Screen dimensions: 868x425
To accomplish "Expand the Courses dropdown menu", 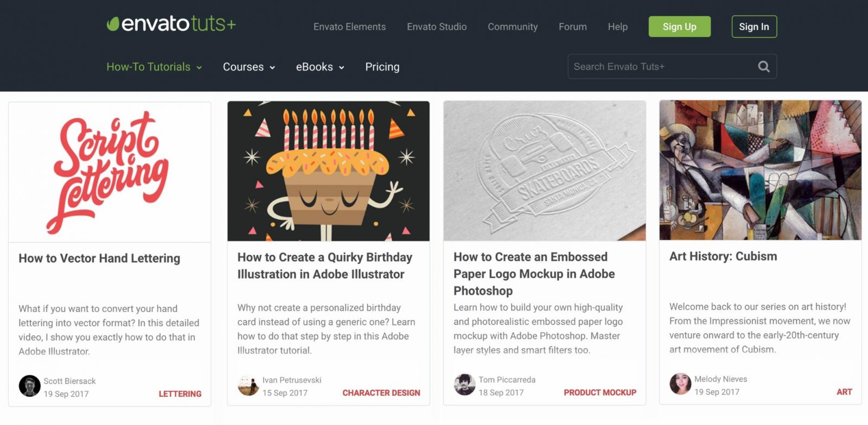I will point(249,67).
